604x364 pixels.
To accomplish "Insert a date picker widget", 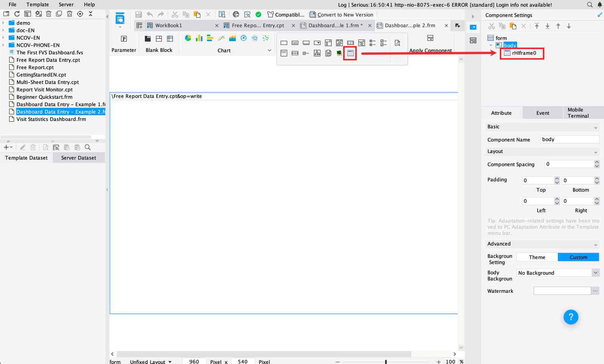I will coord(339,43).
